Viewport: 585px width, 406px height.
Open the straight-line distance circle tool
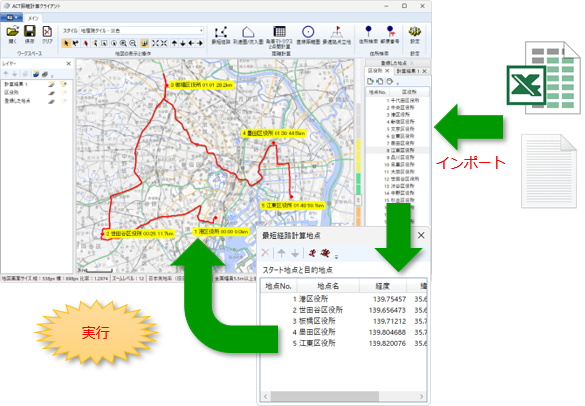tap(308, 35)
